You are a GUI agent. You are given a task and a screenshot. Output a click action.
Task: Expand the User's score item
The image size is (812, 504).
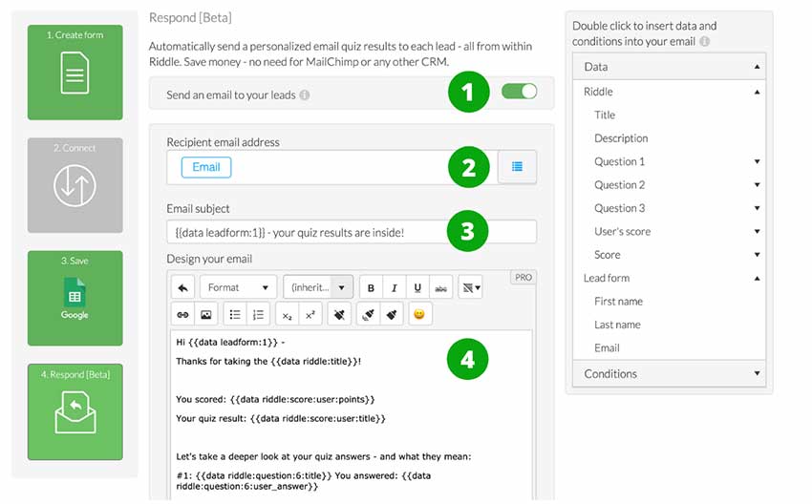click(758, 232)
